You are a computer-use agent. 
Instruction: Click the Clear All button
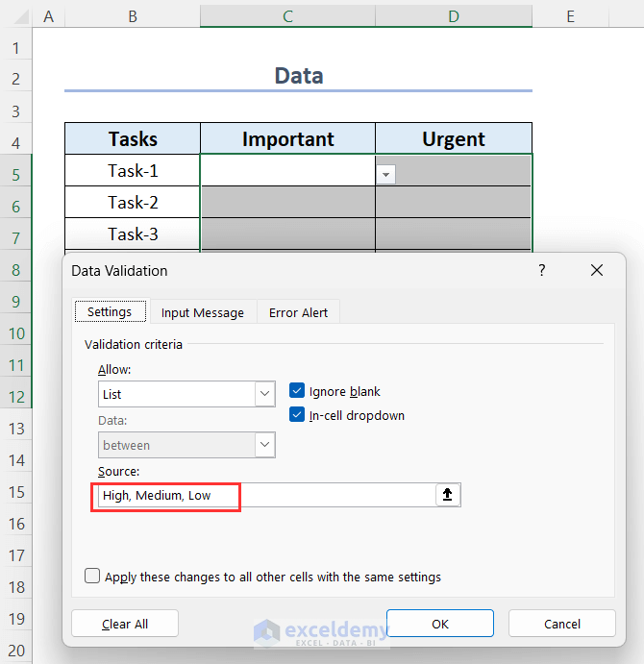(x=125, y=624)
